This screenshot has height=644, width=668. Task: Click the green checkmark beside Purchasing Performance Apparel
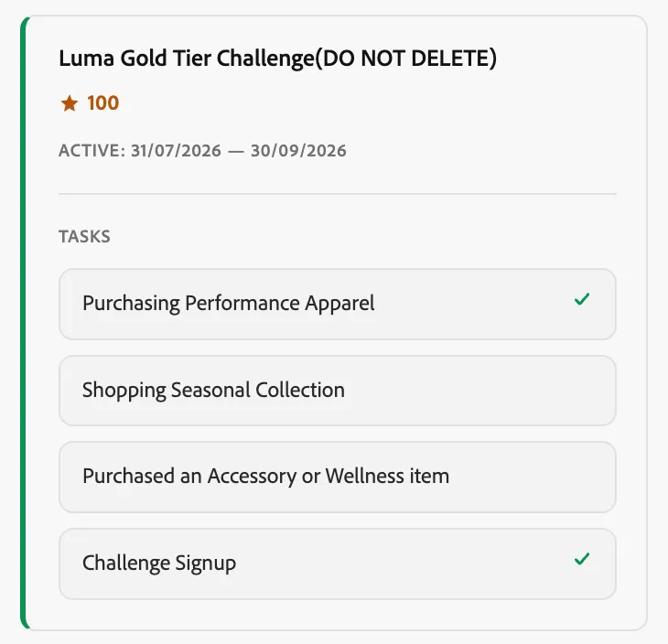(x=581, y=299)
